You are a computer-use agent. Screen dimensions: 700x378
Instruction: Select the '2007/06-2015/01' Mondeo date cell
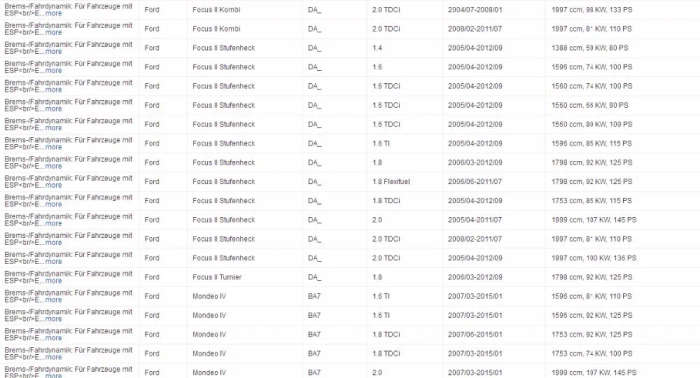click(x=475, y=334)
